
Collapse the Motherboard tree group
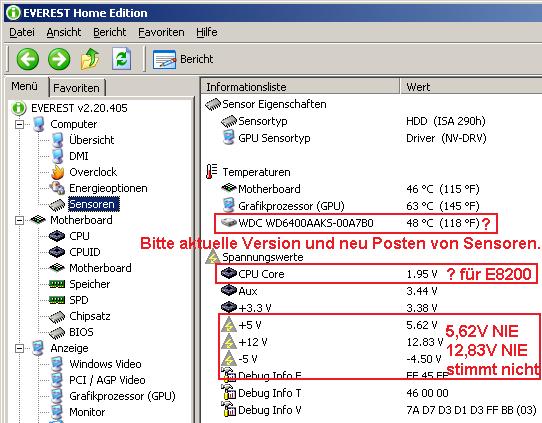(20, 220)
